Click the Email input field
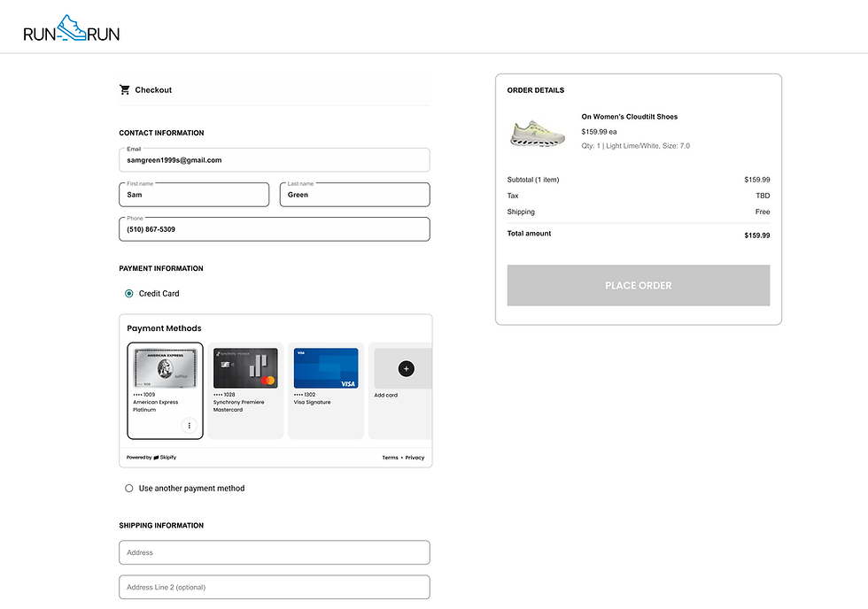868x609 pixels. (275, 160)
